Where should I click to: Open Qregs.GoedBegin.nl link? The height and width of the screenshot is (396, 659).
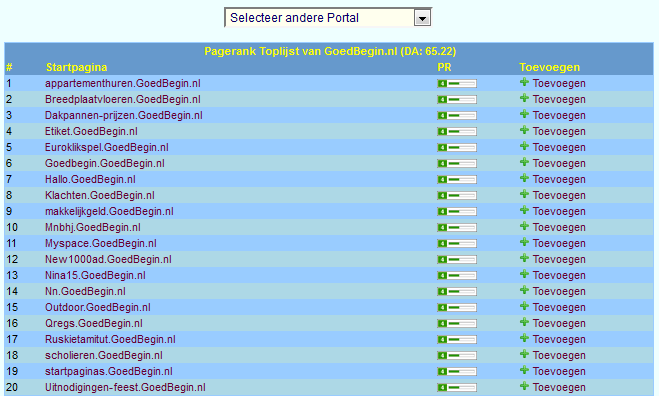tap(94, 323)
